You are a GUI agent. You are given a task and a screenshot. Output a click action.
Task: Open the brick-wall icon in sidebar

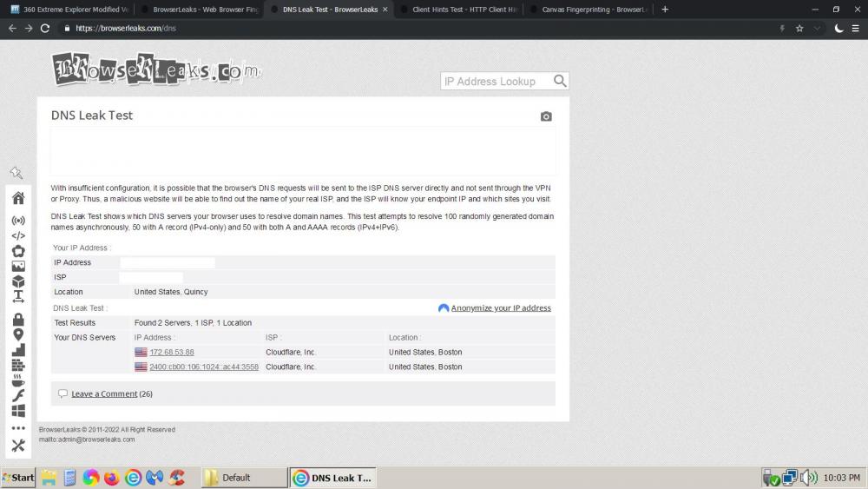18,365
